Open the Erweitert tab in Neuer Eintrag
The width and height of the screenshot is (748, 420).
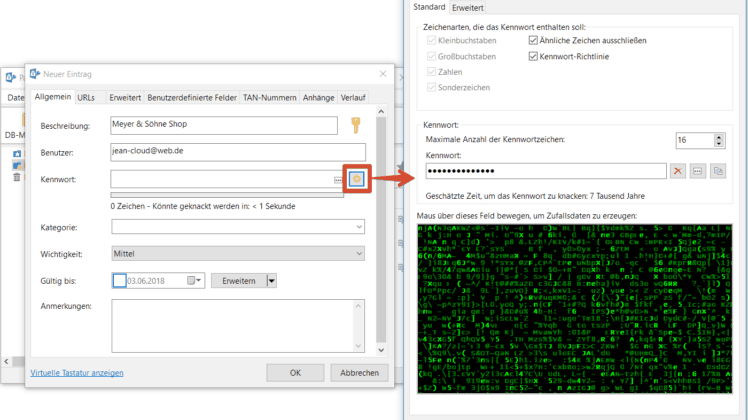(x=125, y=97)
